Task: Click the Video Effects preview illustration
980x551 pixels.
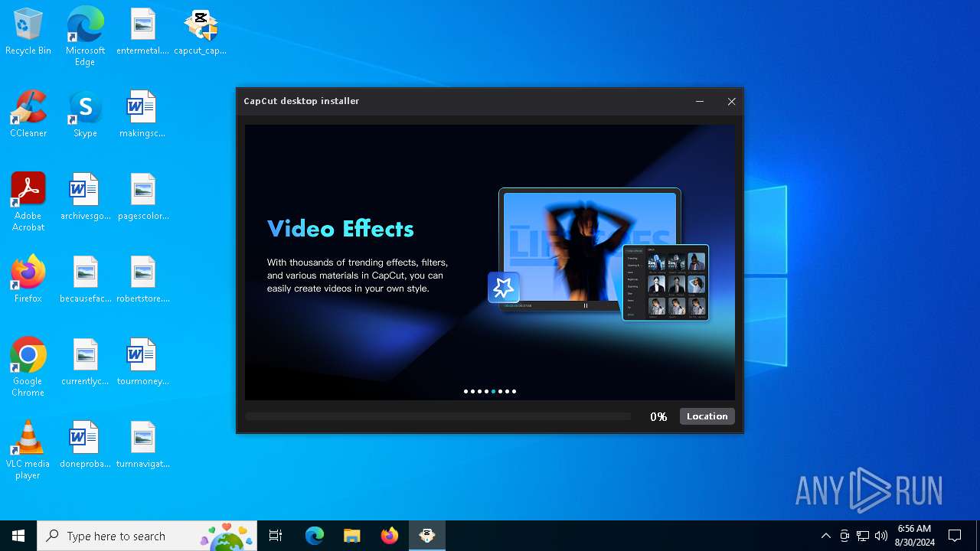Action: [x=599, y=254]
